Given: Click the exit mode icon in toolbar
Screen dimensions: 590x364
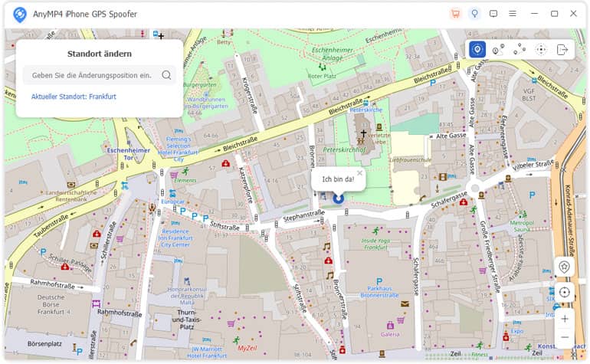Looking at the screenshot, I should click(562, 50).
